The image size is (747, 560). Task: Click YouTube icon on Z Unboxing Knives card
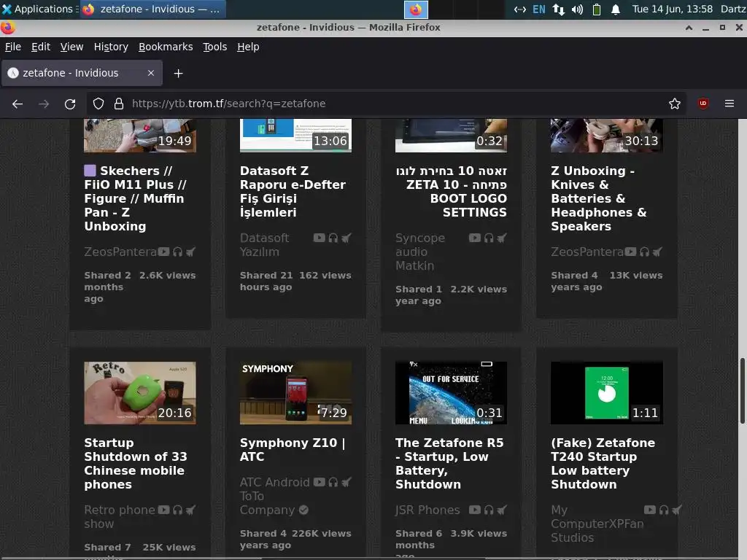click(630, 252)
